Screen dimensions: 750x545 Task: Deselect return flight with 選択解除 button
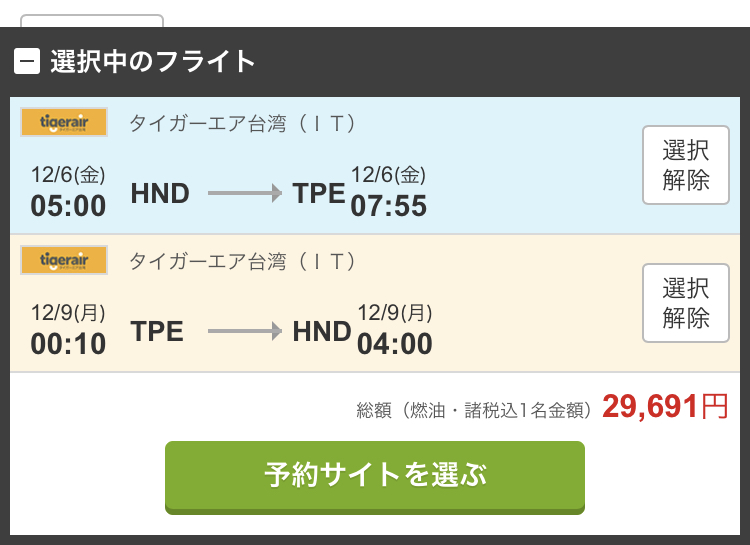pyautogui.click(x=685, y=303)
